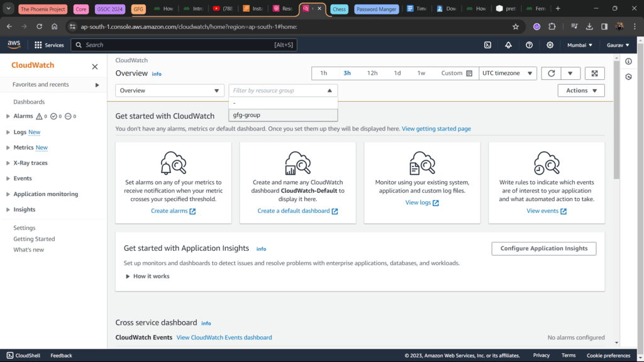Image resolution: width=644 pixels, height=362 pixels.
Task: Select gfg-group resource group option
Action: click(283, 115)
